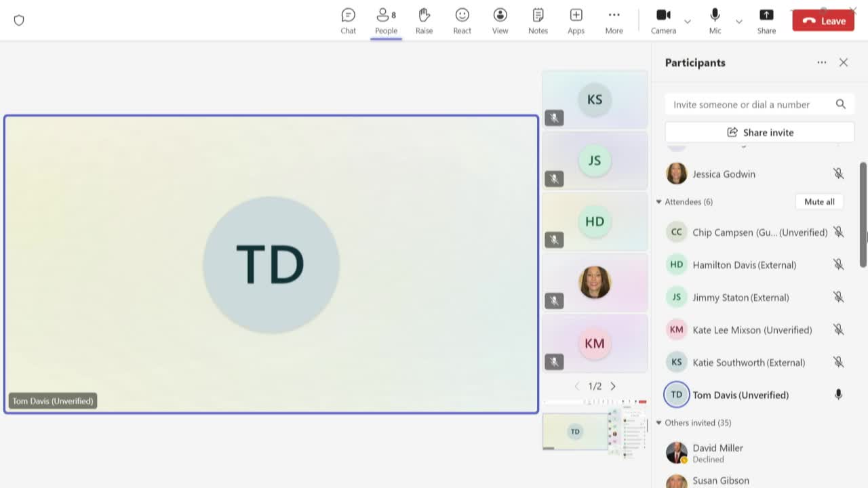Toggle mute for Kate Lee Mixson
868x488 pixels.
pyautogui.click(x=839, y=329)
